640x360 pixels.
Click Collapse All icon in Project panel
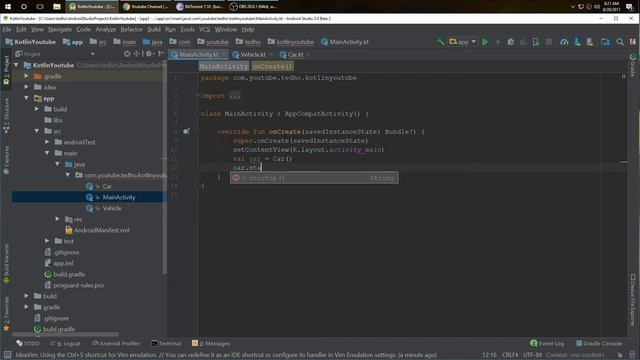136,54
